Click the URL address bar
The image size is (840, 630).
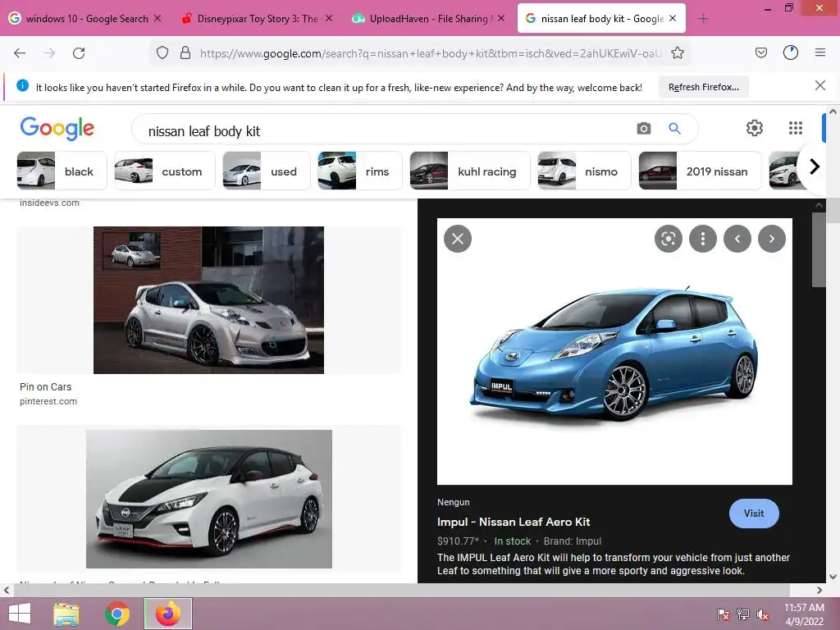coord(431,53)
